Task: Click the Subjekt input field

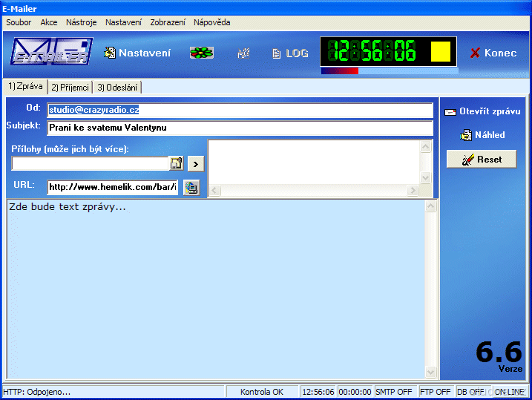Action: [x=240, y=128]
